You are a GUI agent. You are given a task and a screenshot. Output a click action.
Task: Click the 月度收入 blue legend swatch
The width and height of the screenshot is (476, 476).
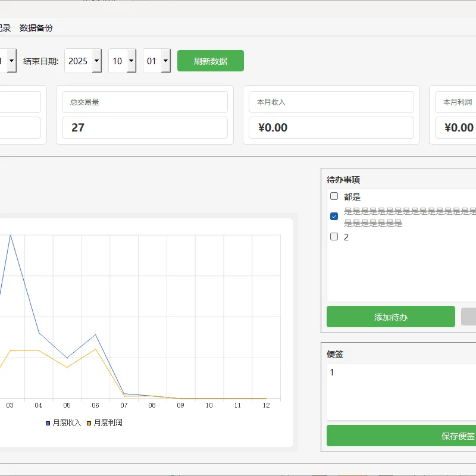pyautogui.click(x=48, y=423)
